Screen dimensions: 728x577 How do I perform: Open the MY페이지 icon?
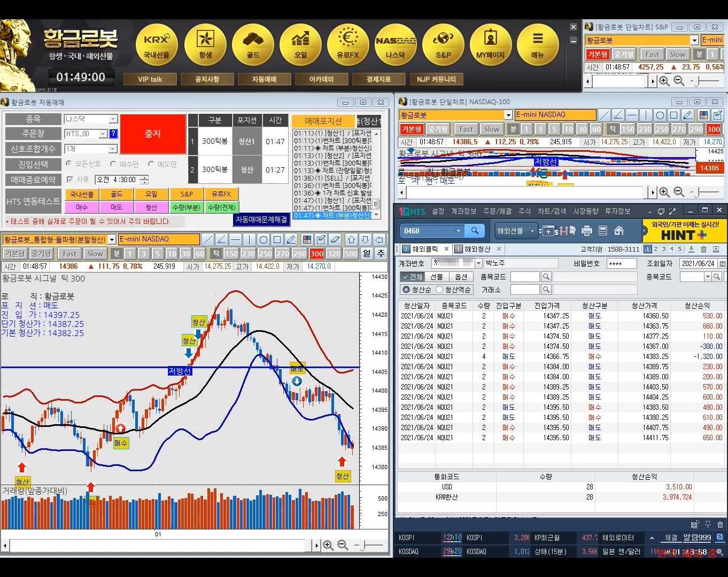[x=491, y=45]
